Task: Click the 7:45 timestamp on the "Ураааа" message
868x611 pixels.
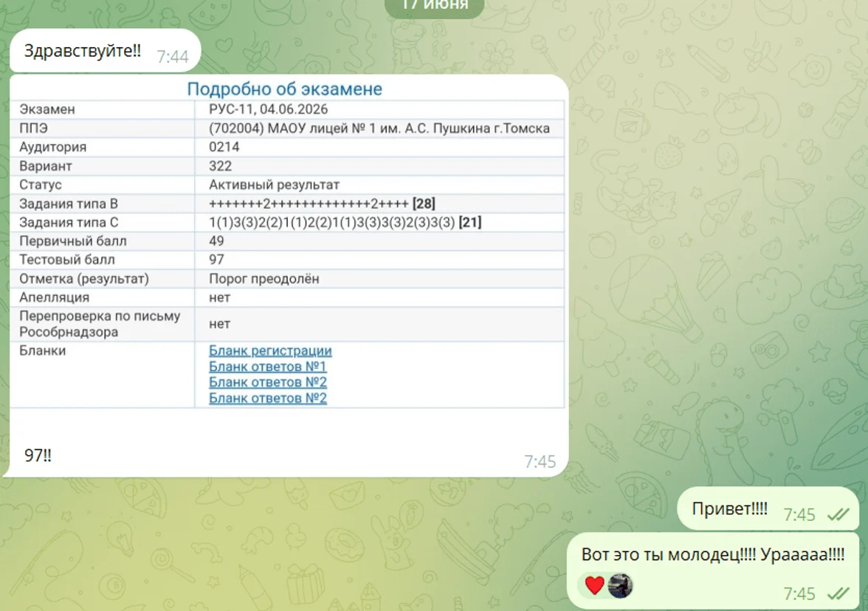Action: tap(799, 594)
